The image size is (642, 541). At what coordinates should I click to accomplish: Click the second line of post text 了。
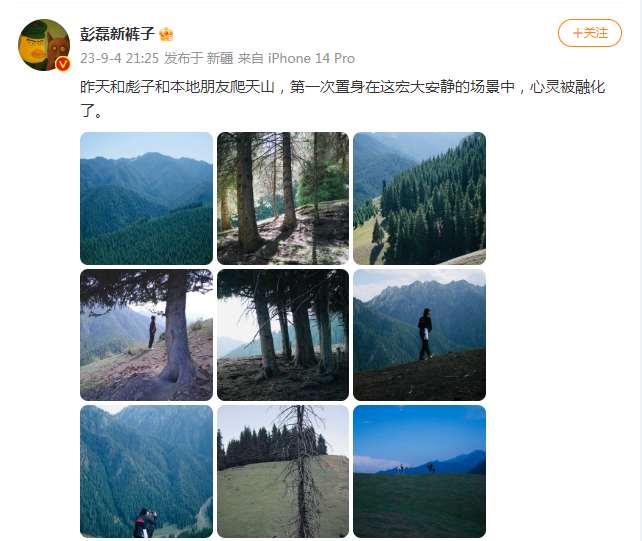(91, 111)
